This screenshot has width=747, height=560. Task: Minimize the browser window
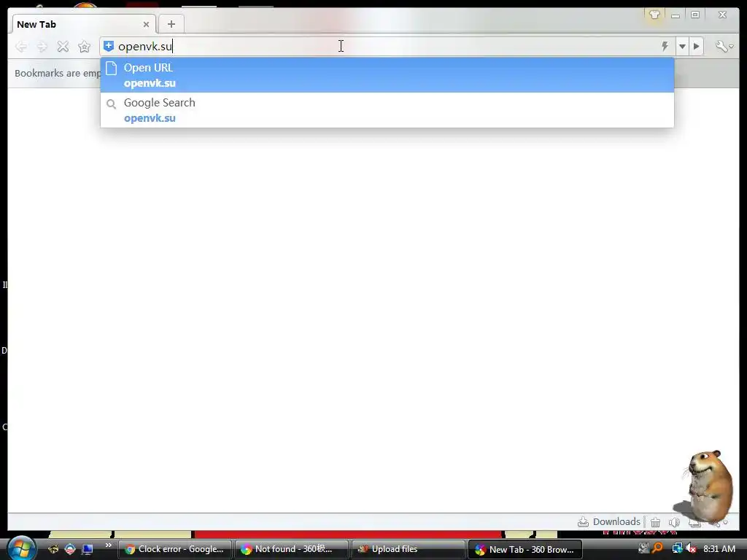pyautogui.click(x=675, y=15)
